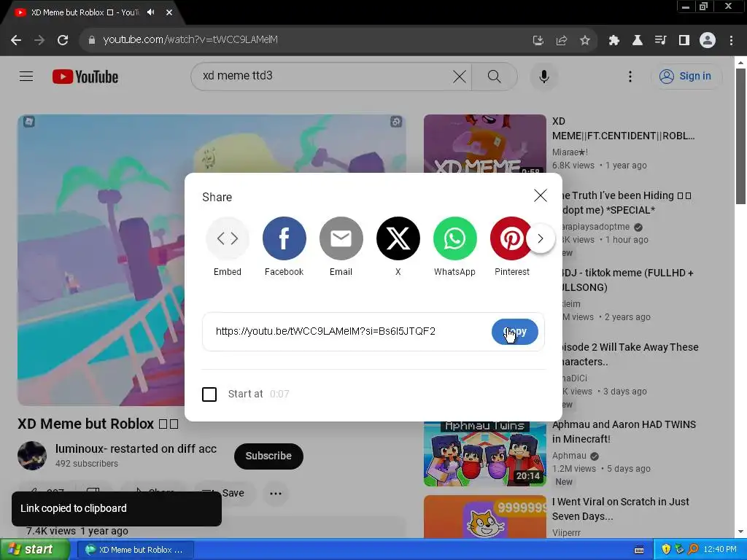This screenshot has height=560, width=747.
Task: Share the video via WhatsApp
Action: [x=455, y=238]
